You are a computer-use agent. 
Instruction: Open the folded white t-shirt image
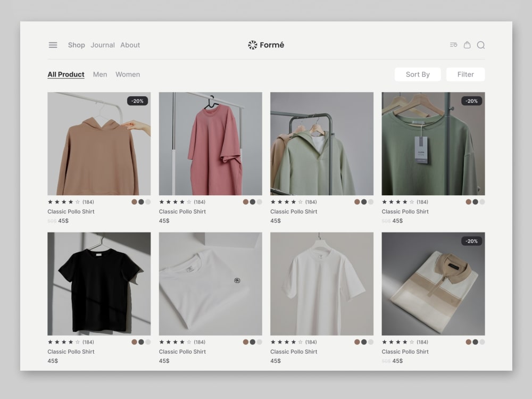click(210, 284)
